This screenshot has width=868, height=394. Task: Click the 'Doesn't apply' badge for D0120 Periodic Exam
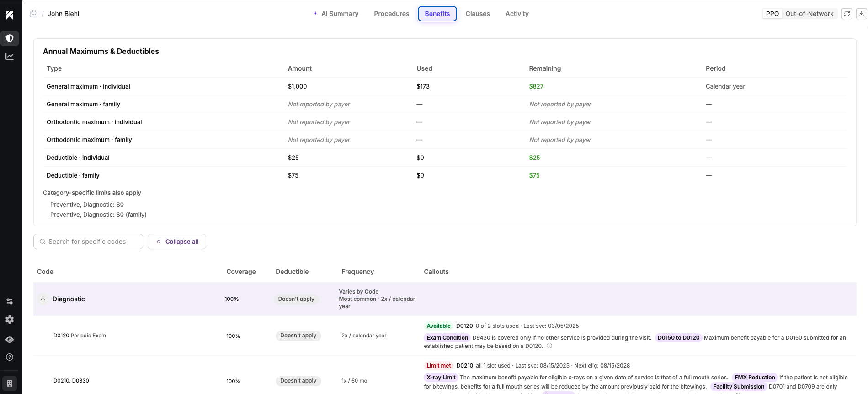[298, 336]
